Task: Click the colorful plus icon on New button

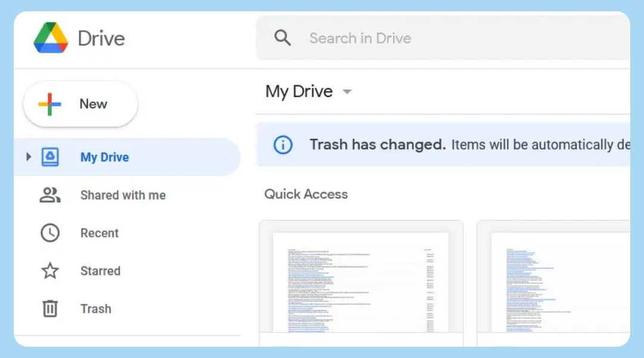Action: point(50,103)
